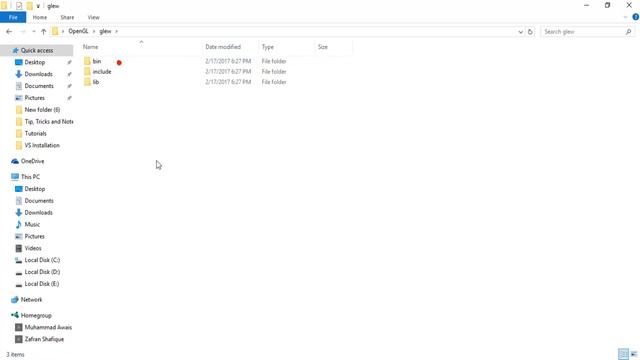Image resolution: width=640 pixels, height=360 pixels.
Task: Open Documents under This PC
Action: [x=39, y=201]
